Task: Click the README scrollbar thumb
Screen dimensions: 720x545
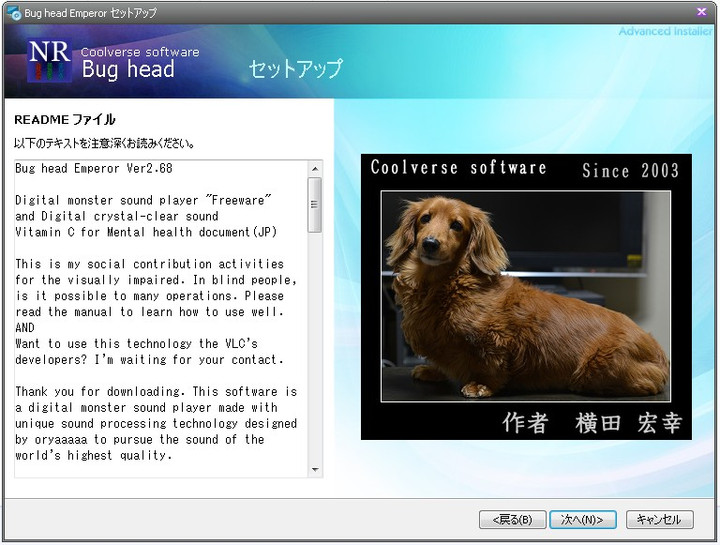Action: pyautogui.click(x=315, y=204)
